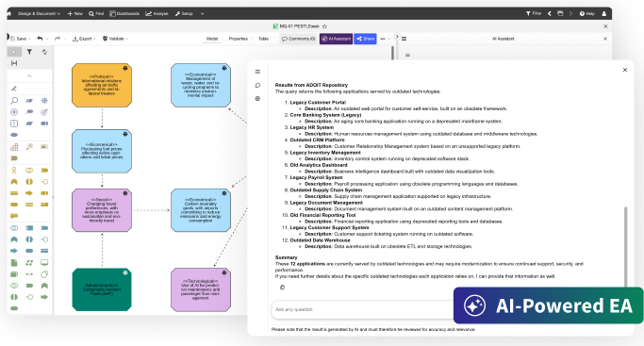Open the more options ellipsis in toolbar
This screenshot has height=346, width=644.
coord(383,39)
